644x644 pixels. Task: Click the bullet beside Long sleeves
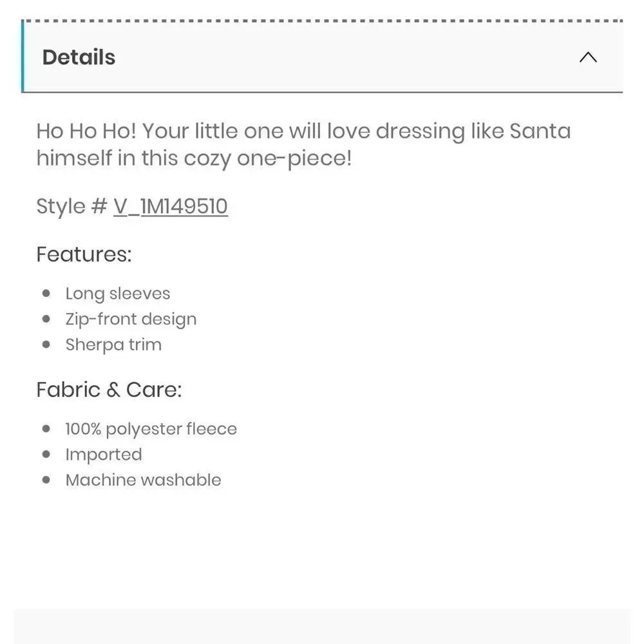tap(46, 293)
